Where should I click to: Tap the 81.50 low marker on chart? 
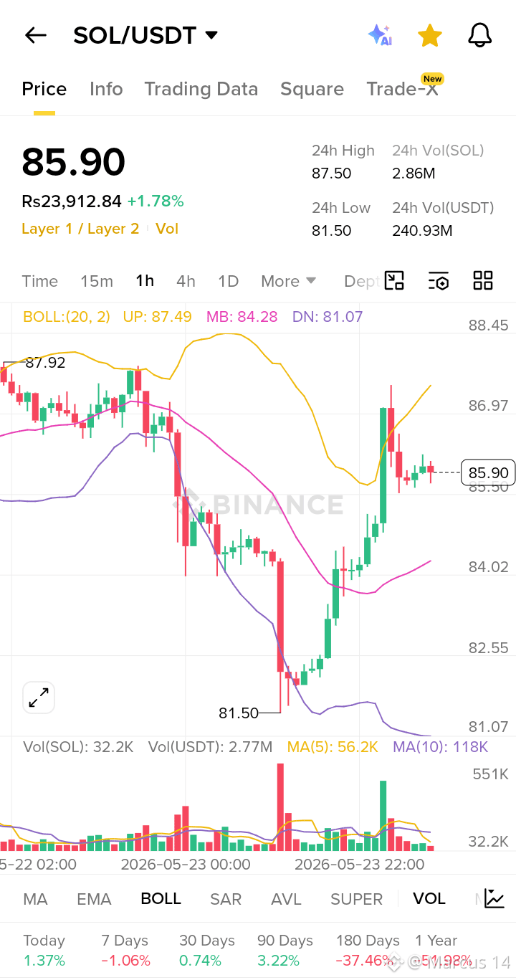click(239, 713)
